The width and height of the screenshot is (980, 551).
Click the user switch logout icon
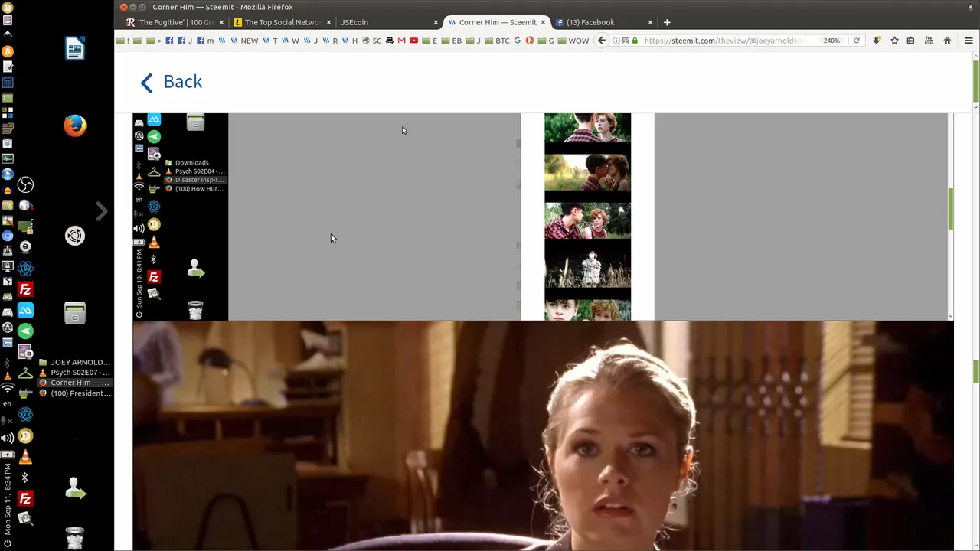tap(75, 488)
